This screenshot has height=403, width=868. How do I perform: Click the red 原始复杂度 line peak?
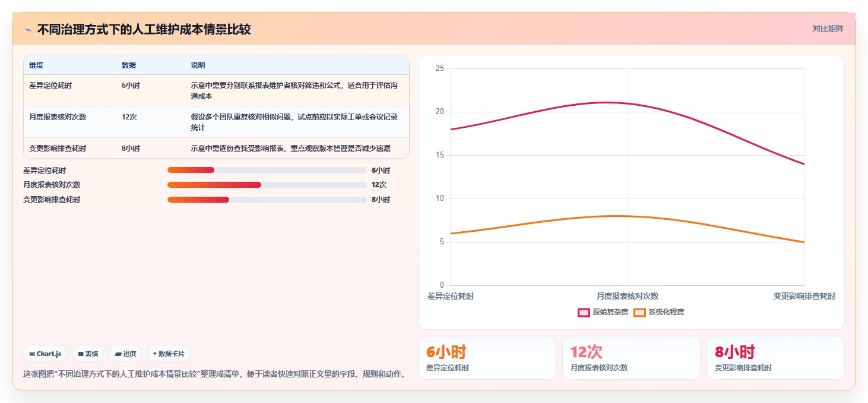click(606, 102)
